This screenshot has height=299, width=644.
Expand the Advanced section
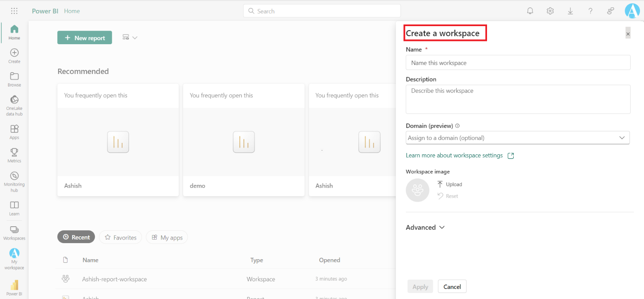[425, 227]
